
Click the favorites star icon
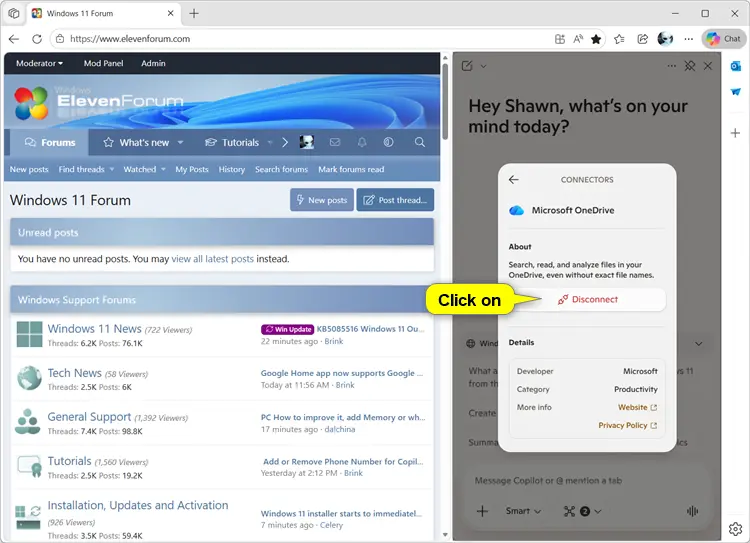(596, 39)
